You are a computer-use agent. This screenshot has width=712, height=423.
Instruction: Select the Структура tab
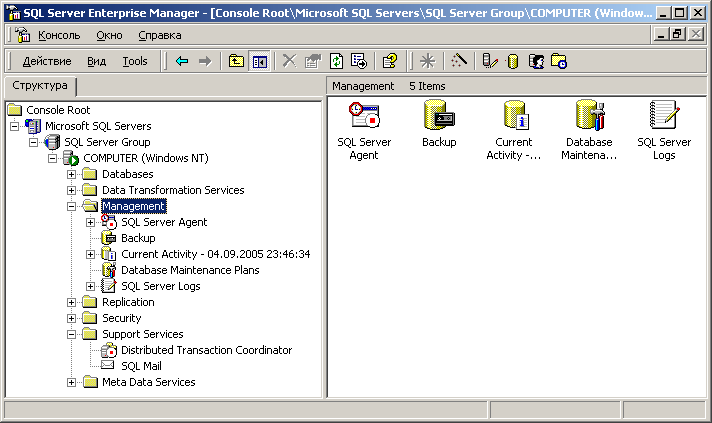tap(40, 85)
